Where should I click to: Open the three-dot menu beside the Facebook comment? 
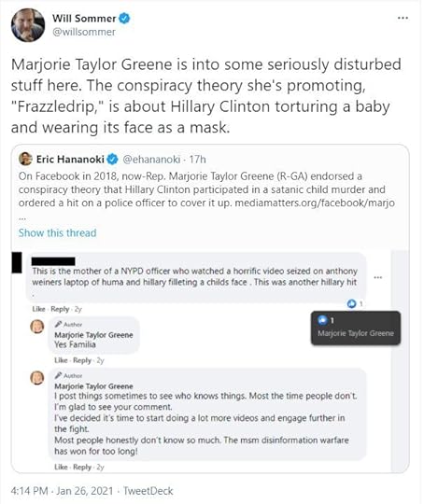click(x=378, y=277)
